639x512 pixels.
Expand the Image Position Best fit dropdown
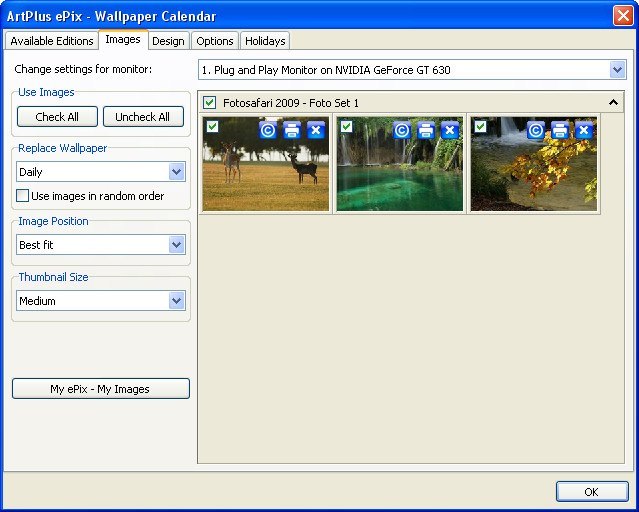click(x=177, y=245)
